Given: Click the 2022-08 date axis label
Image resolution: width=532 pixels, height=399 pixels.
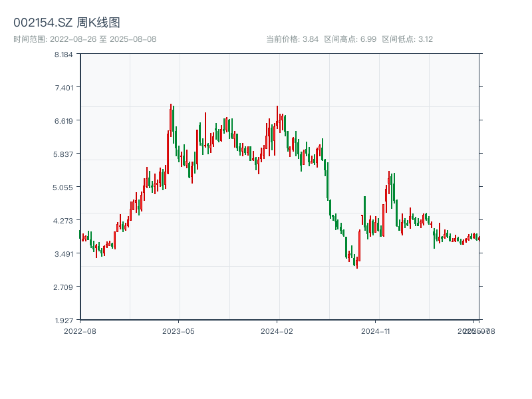Looking at the screenshot, I should click(80, 331).
